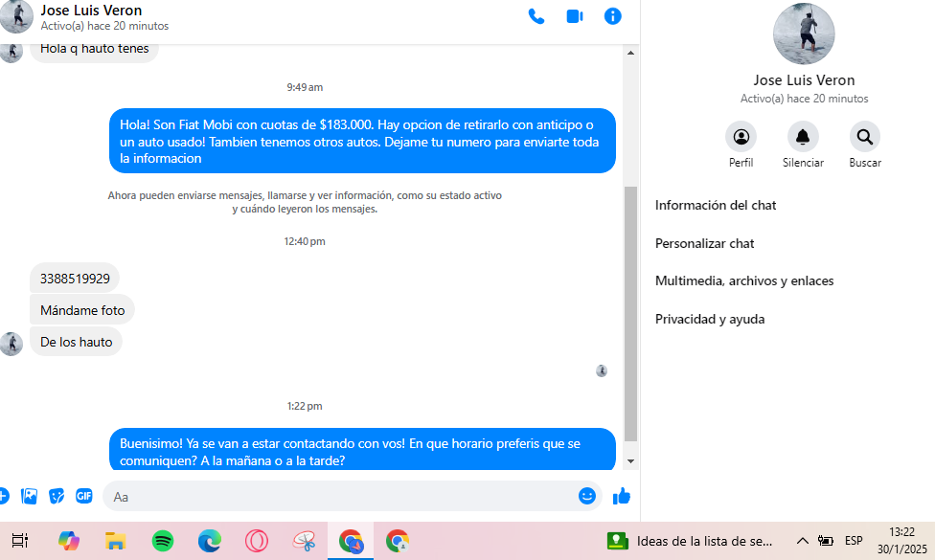This screenshot has height=560, width=935.
Task: Click the 9:49 am timestamp
Action: pos(305,87)
